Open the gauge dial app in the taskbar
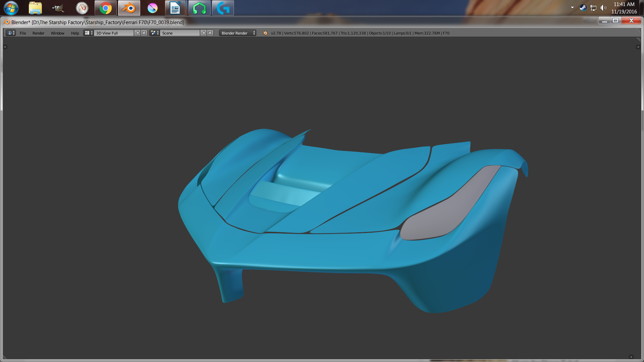 coord(82,8)
